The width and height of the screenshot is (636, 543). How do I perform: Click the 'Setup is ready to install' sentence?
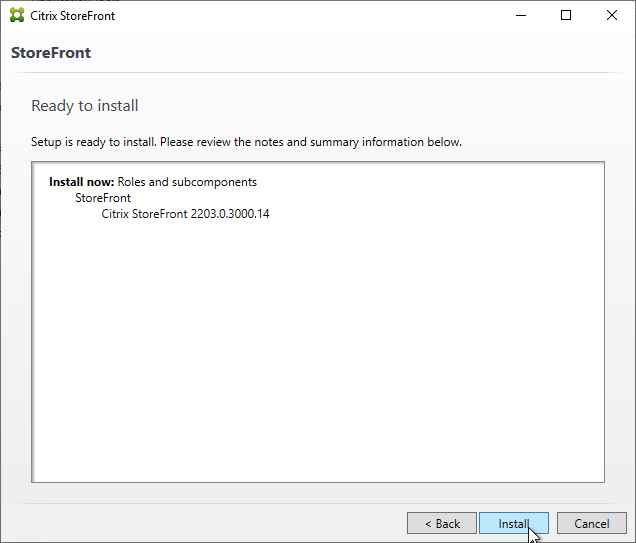pyautogui.click(x=246, y=142)
